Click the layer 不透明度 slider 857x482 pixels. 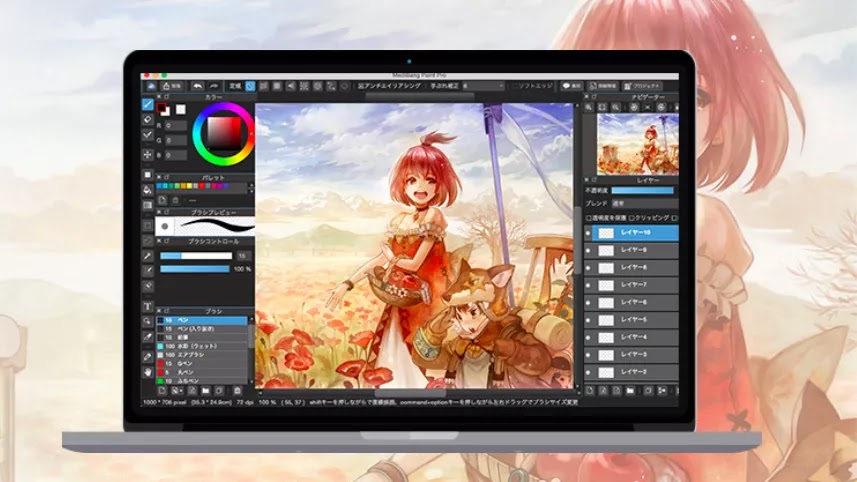[642, 190]
